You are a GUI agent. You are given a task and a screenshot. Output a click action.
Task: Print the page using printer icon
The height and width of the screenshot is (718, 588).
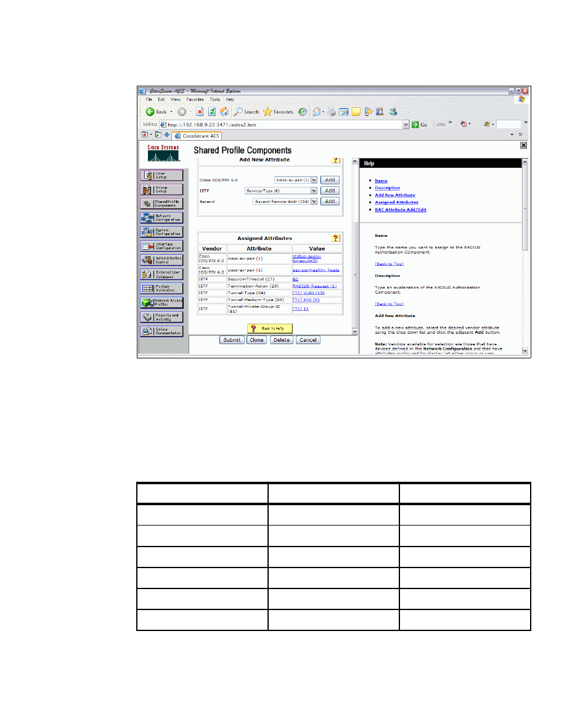(x=332, y=112)
